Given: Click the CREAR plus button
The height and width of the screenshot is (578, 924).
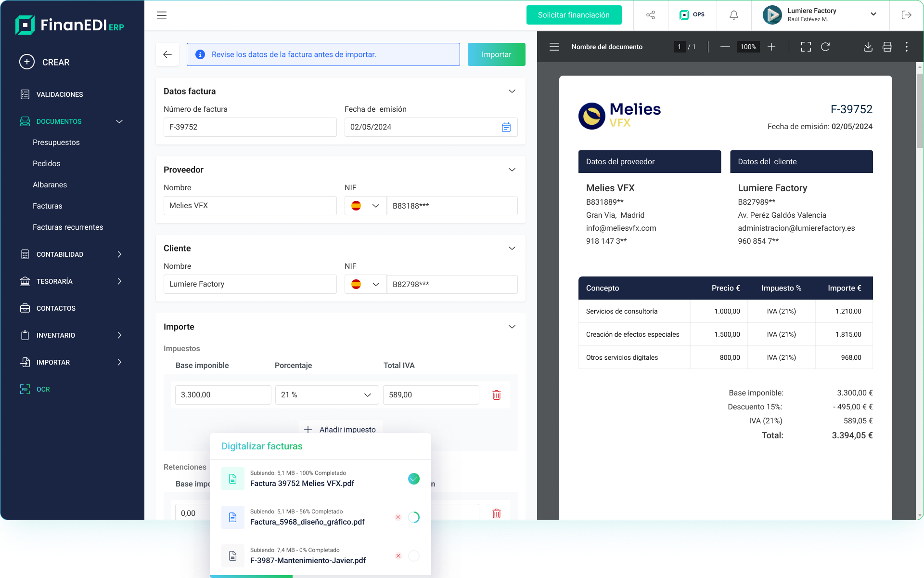Looking at the screenshot, I should (x=27, y=62).
